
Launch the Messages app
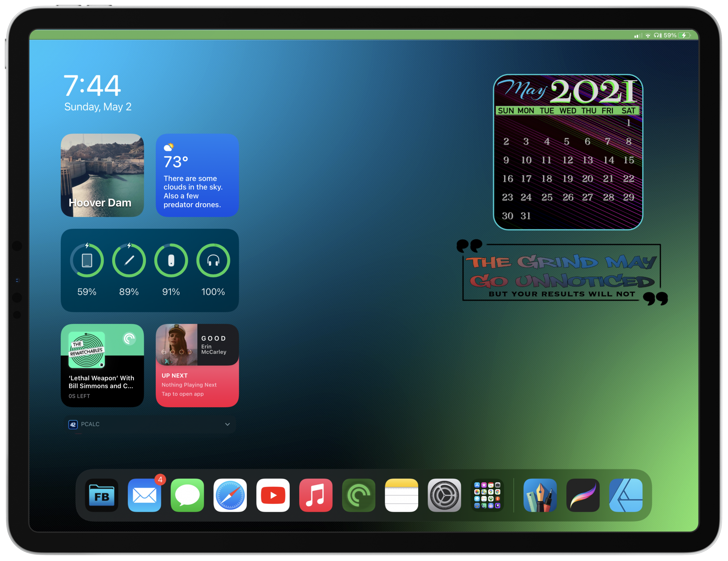point(187,495)
